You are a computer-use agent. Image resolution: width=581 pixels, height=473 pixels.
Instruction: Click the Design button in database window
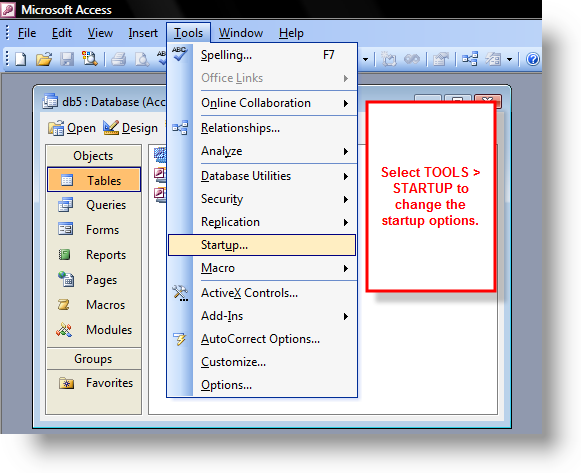tap(130, 128)
